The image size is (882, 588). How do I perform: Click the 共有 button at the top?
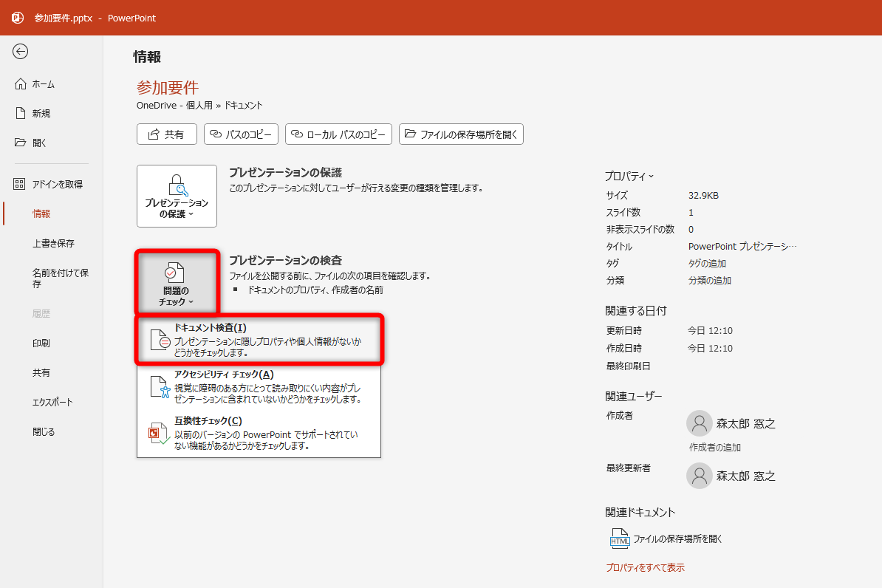coord(167,134)
